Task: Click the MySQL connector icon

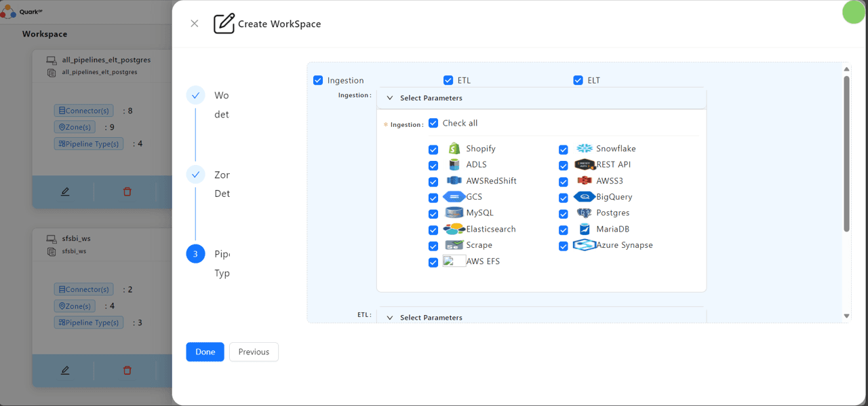Action: pyautogui.click(x=454, y=213)
